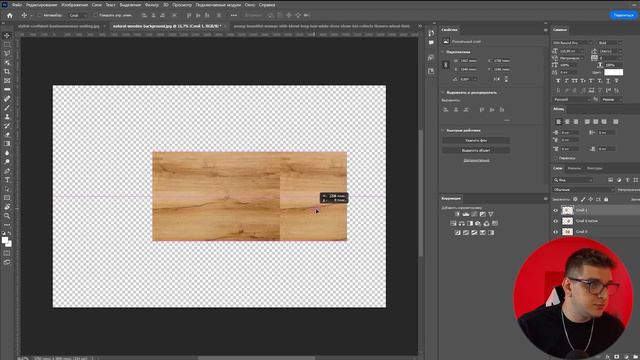Click the blue Поделиться button
This screenshot has height=360, width=640.
pyautogui.click(x=624, y=15)
